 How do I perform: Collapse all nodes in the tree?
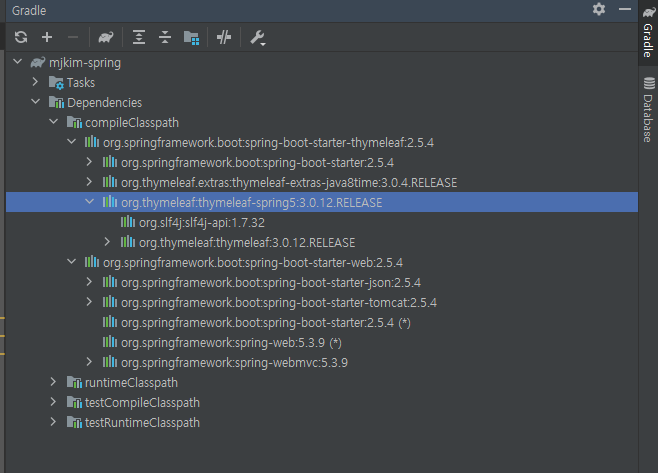165,37
